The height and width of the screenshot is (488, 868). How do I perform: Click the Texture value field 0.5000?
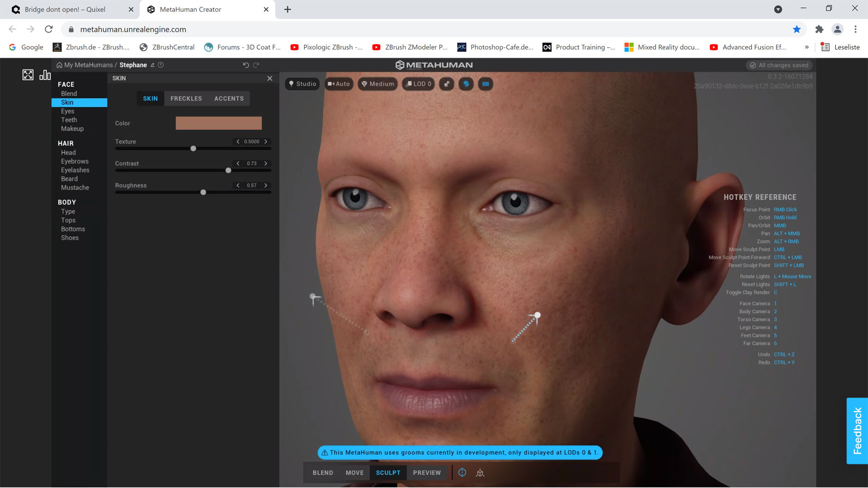tap(252, 142)
